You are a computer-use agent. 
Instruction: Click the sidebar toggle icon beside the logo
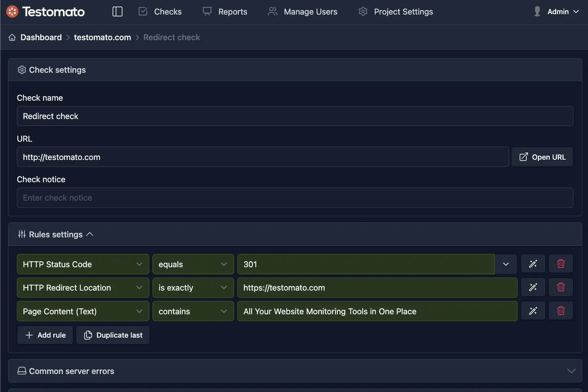(x=117, y=11)
